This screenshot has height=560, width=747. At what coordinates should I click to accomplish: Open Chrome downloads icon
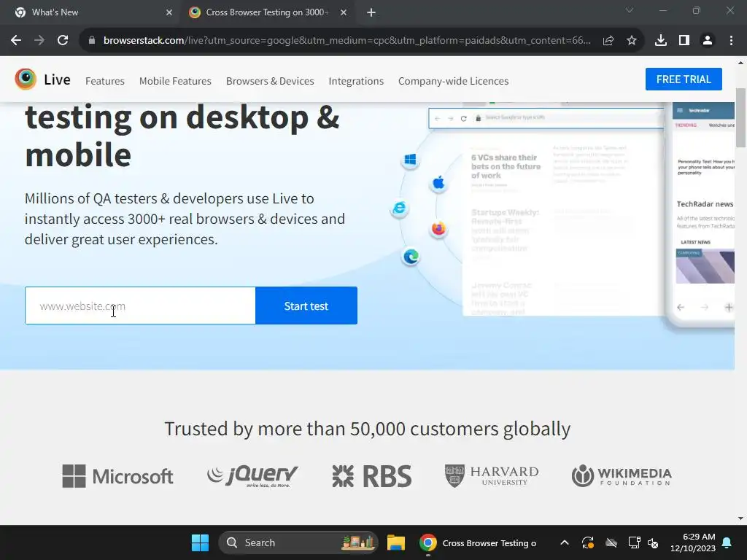pos(661,41)
